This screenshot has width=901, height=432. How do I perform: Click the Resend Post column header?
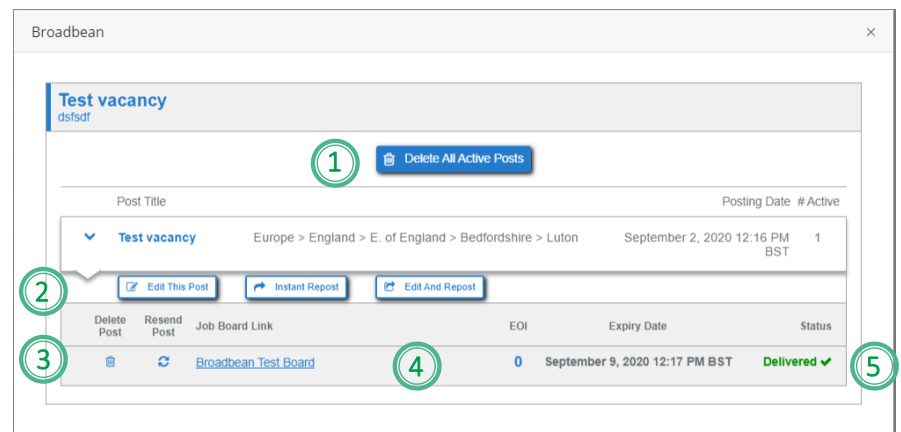163,326
